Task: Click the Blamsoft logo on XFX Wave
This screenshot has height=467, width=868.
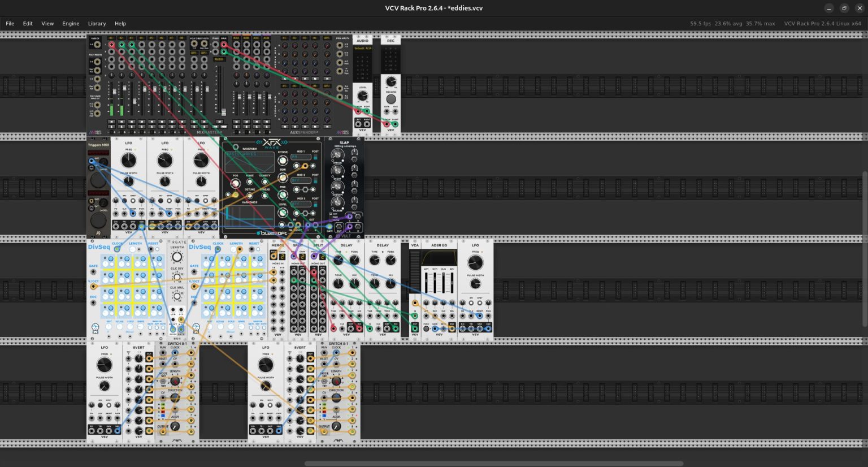Action: pos(272,233)
